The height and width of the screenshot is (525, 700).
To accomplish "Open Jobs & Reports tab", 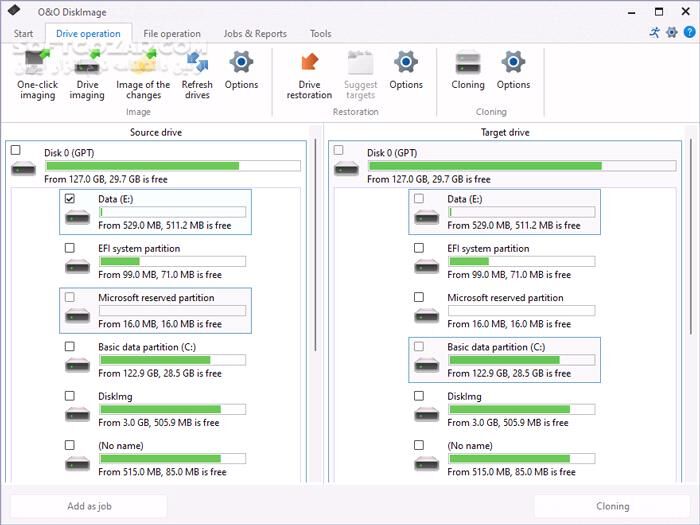I will pos(255,33).
